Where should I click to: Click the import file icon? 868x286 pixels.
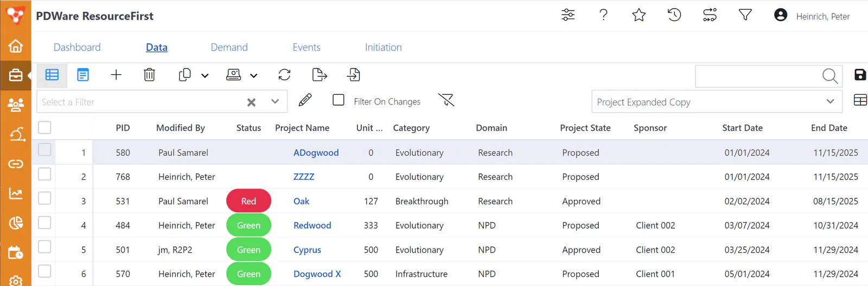click(354, 75)
